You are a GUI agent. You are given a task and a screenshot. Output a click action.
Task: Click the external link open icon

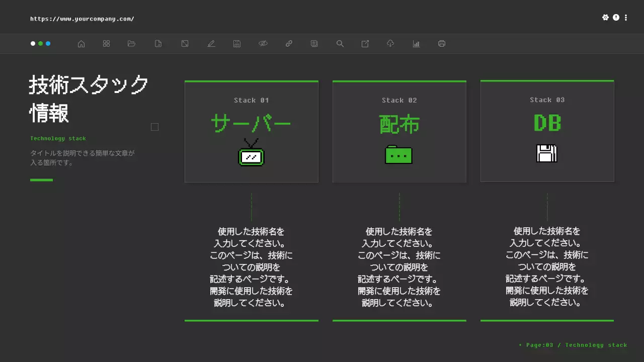[x=365, y=44]
